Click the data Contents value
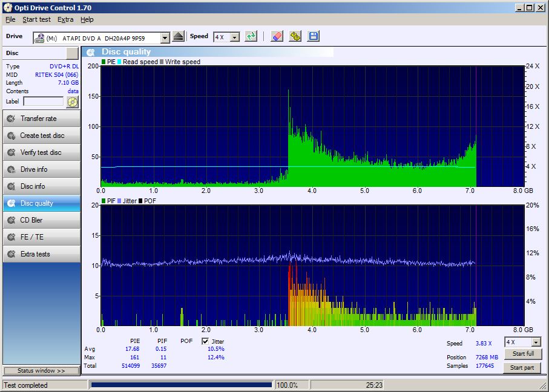549x392 pixels. click(x=73, y=91)
